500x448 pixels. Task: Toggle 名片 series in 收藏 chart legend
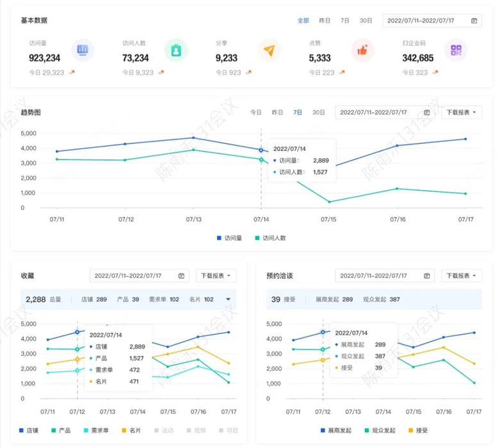131,430
